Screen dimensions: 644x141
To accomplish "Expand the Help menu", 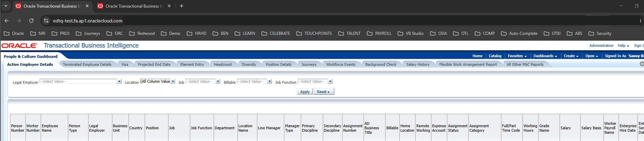I will coord(623,46).
